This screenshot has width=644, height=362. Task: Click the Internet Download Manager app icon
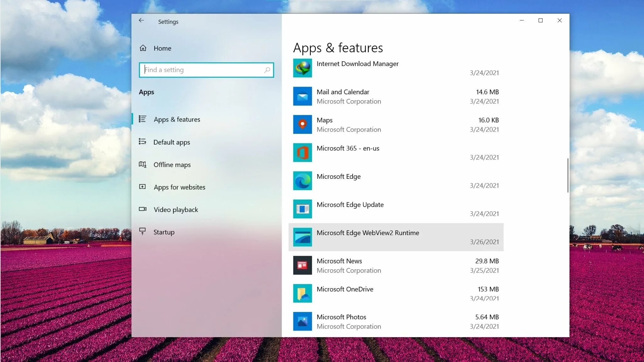point(303,68)
